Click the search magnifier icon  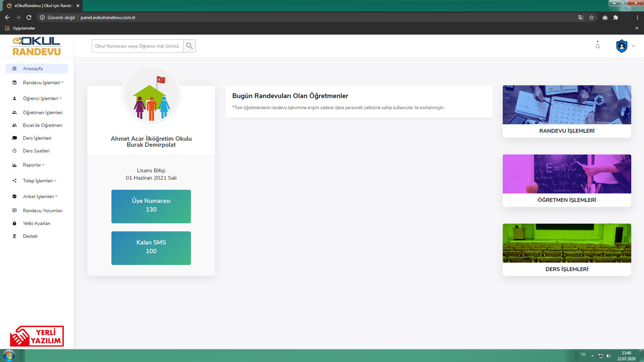(189, 46)
